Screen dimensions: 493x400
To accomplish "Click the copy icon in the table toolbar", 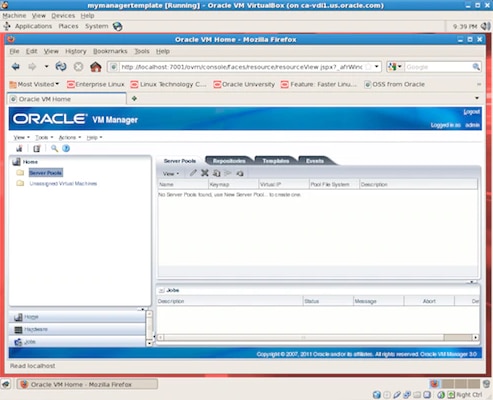I will click(216, 173).
